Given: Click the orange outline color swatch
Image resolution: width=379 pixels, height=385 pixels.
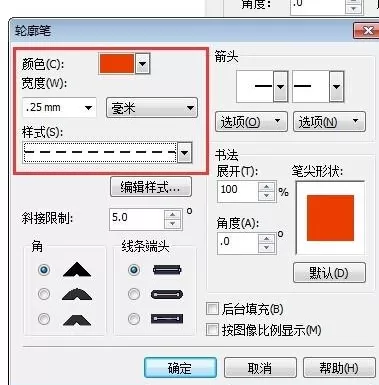Looking at the screenshot, I should click(x=117, y=63).
